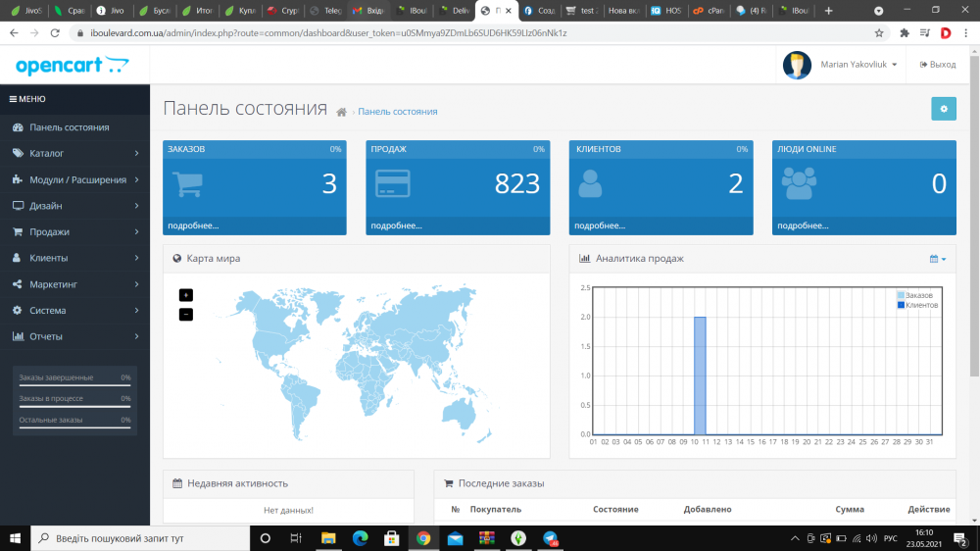Open sales analytics calendar range dropdown
Screen dimensions: 980x551
pos(938,258)
